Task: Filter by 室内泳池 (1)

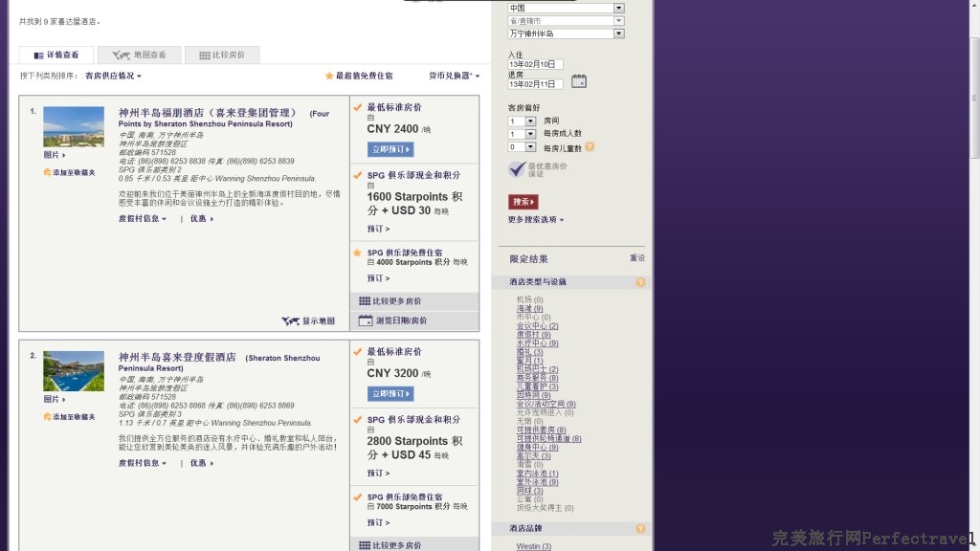Action: [x=537, y=474]
